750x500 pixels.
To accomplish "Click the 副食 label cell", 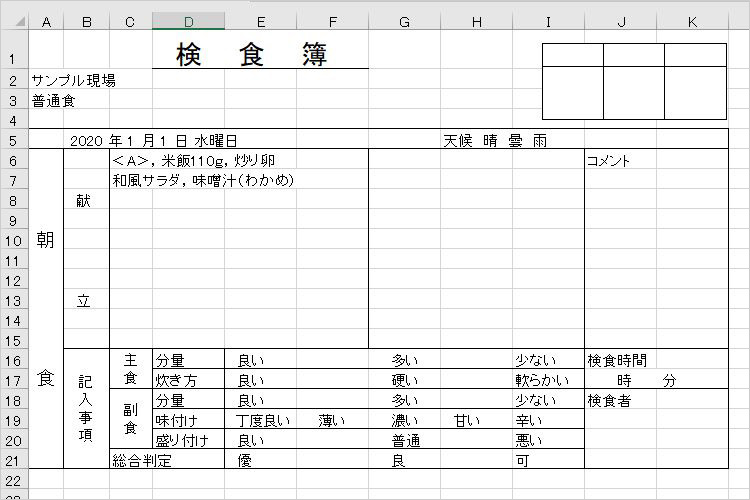I will (x=131, y=419).
